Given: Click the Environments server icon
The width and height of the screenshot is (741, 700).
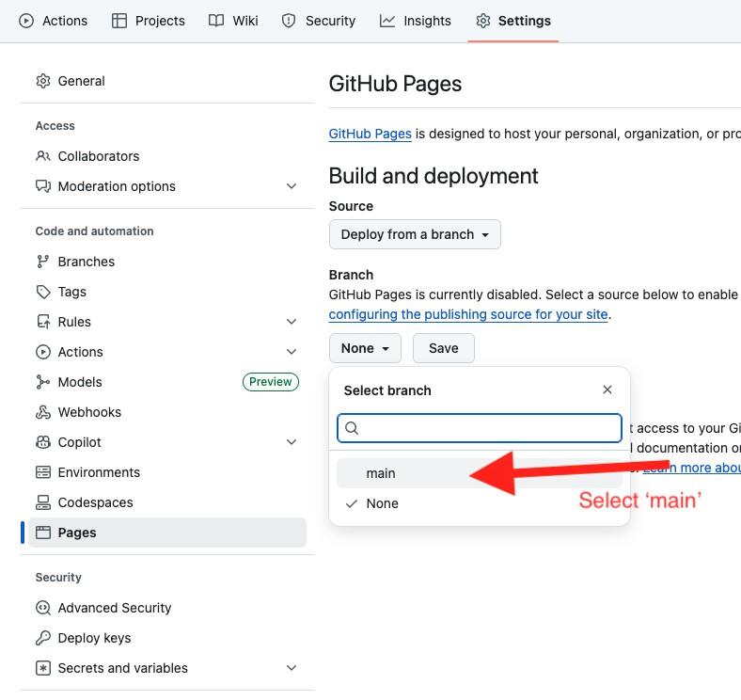Looking at the screenshot, I should (x=43, y=472).
